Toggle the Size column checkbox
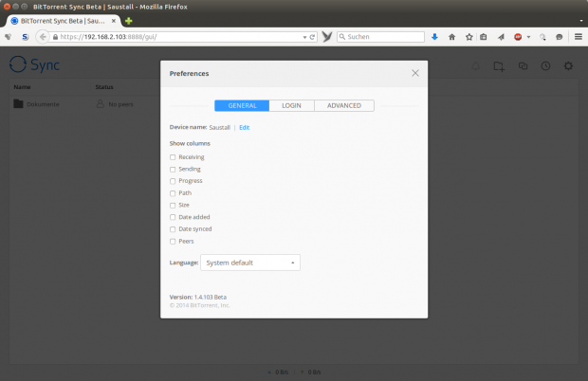 (173, 206)
